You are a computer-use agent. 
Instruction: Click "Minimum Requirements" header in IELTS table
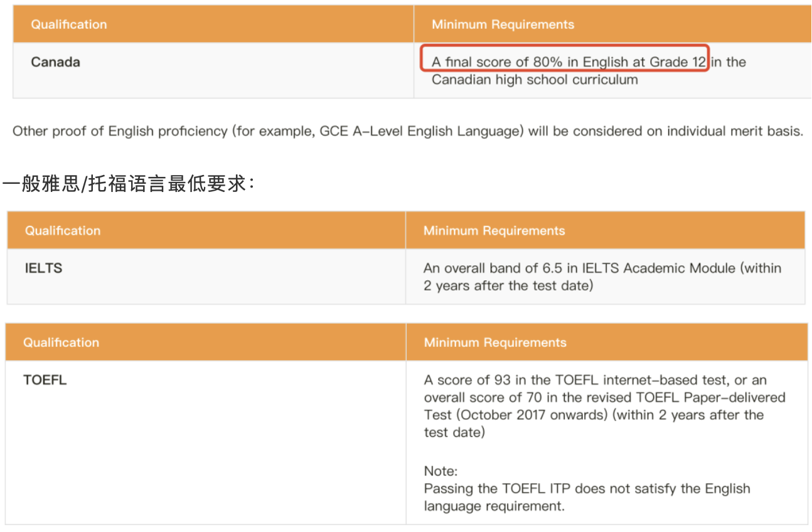click(x=494, y=230)
